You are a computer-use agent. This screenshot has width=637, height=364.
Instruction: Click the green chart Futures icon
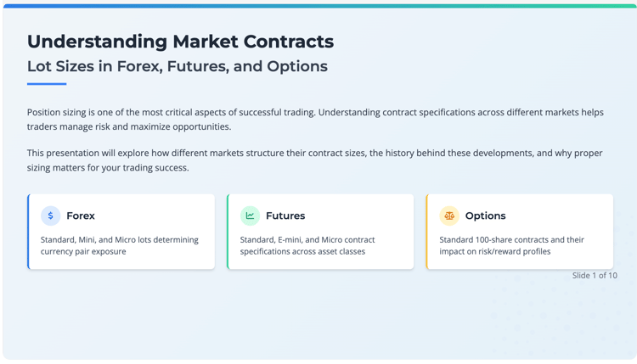250,216
